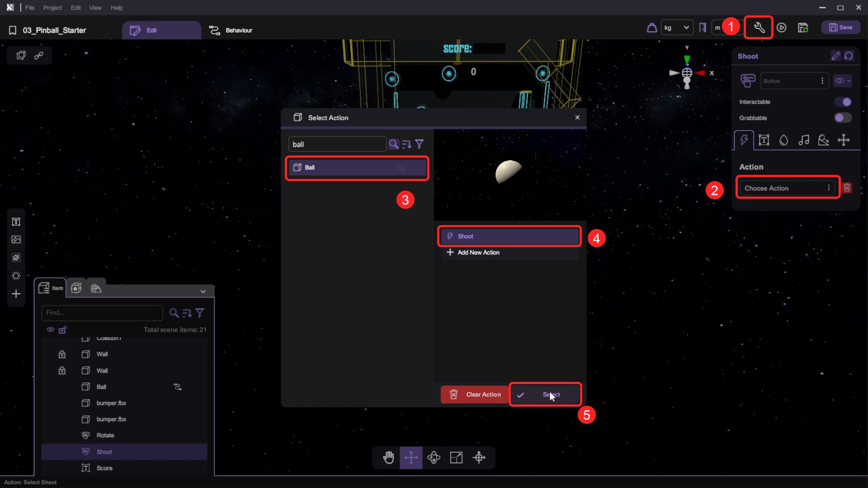The image size is (868, 488).
Task: Click the wrench tools icon
Action: click(759, 28)
